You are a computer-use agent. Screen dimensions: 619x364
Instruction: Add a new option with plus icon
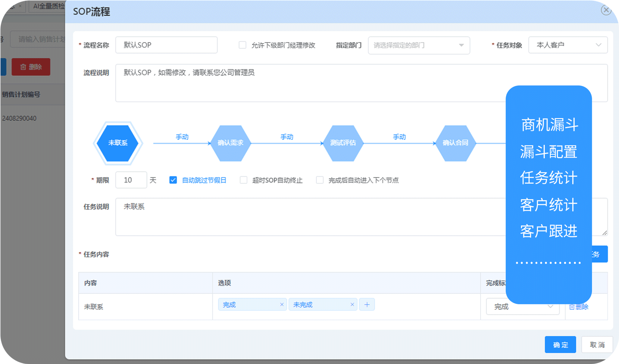(x=367, y=305)
